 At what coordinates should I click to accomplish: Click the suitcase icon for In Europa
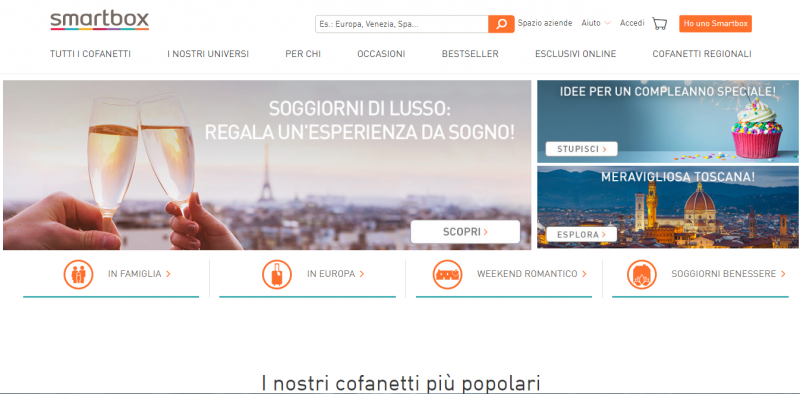(277, 275)
